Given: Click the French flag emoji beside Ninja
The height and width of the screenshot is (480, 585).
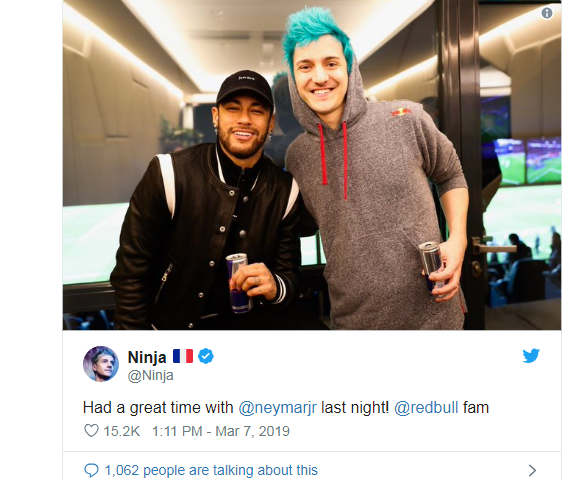Looking at the screenshot, I should point(183,356).
